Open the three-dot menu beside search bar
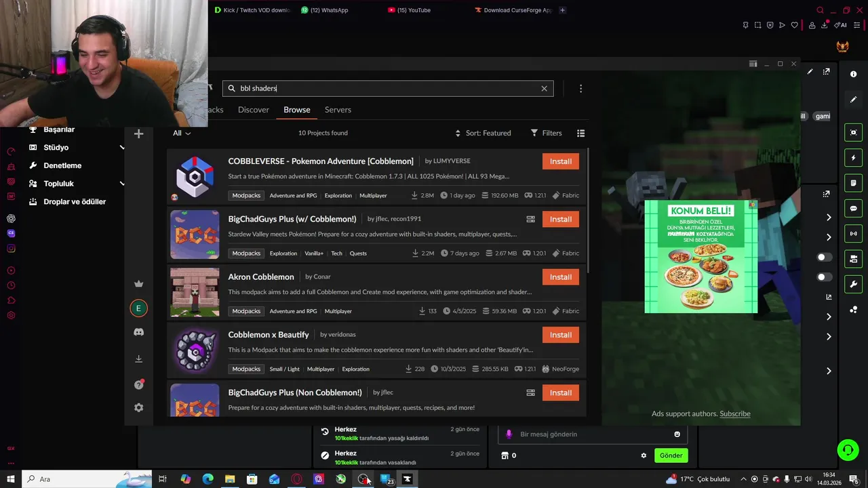The width and height of the screenshot is (868, 488). (580, 88)
